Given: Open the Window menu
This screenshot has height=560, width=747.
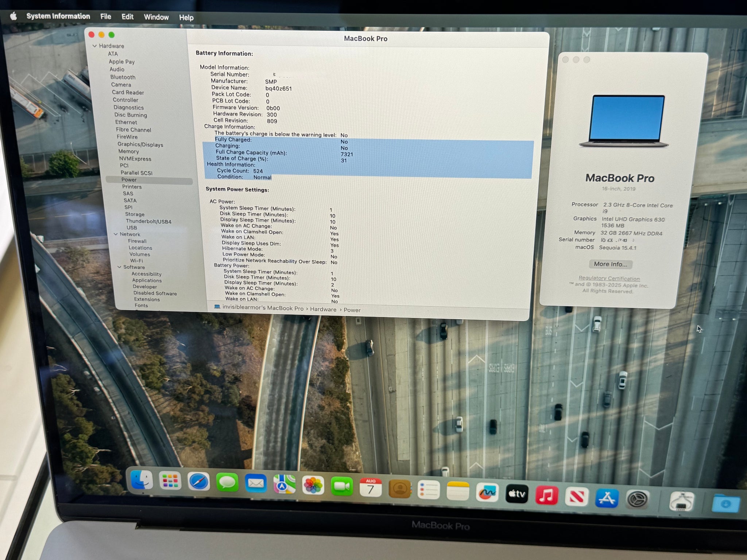Looking at the screenshot, I should [156, 17].
